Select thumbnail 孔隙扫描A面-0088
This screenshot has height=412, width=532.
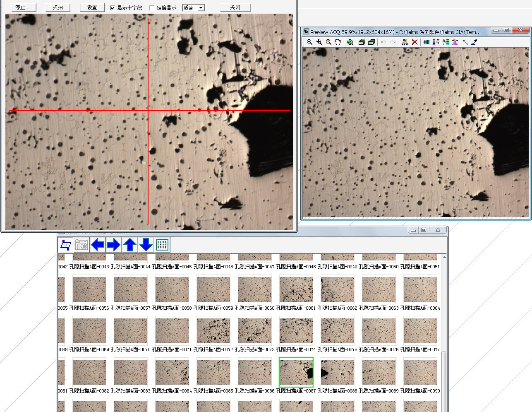click(337, 372)
